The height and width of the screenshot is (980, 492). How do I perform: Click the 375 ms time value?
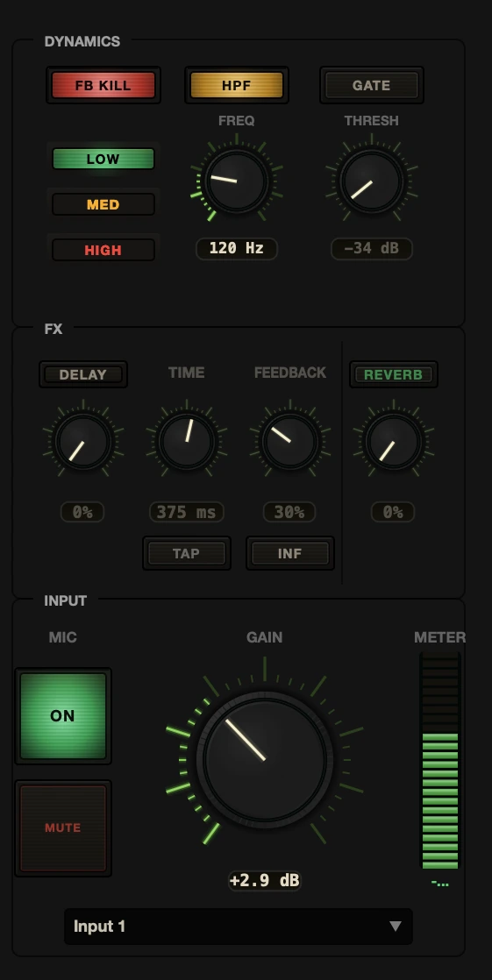coord(186,512)
